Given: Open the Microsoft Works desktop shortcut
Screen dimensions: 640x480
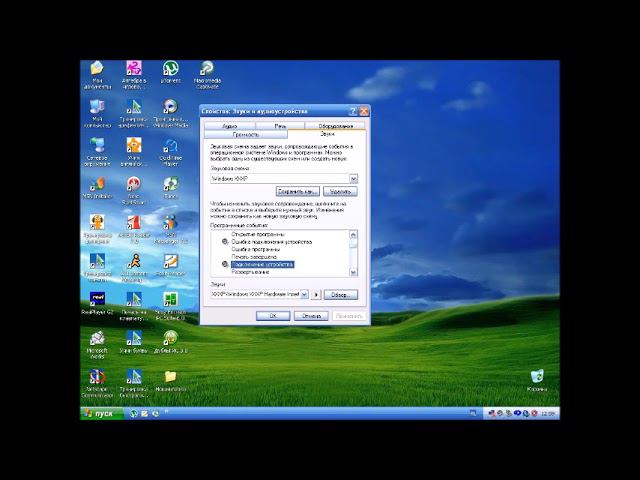Looking at the screenshot, I should pyautogui.click(x=97, y=345).
